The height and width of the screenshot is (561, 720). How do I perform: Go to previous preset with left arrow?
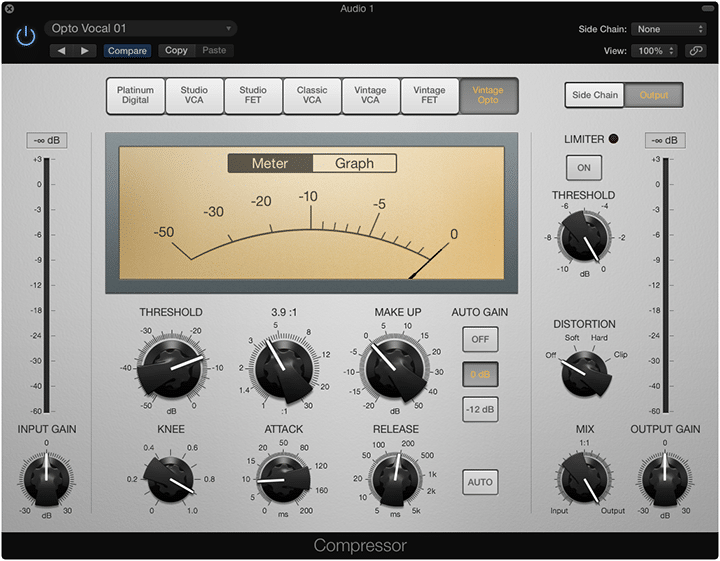pos(61,50)
